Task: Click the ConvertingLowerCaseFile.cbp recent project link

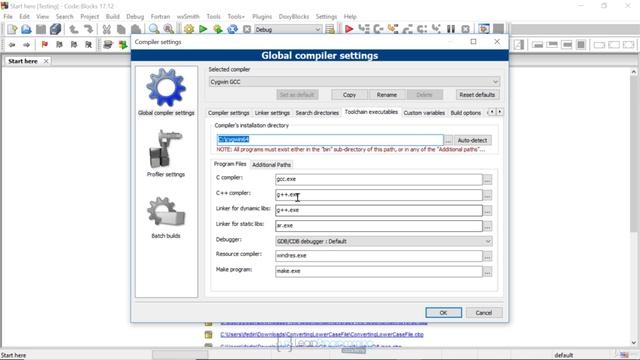Action: (x=322, y=334)
